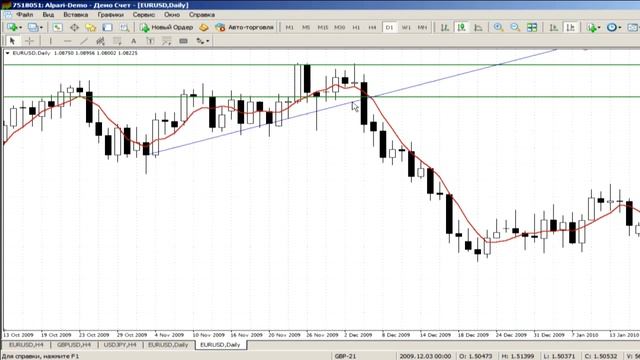Set timeframe to M5

click(306, 27)
